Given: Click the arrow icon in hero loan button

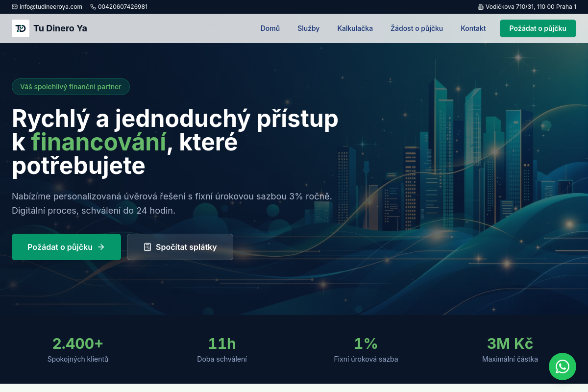Looking at the screenshot, I should coord(101,247).
